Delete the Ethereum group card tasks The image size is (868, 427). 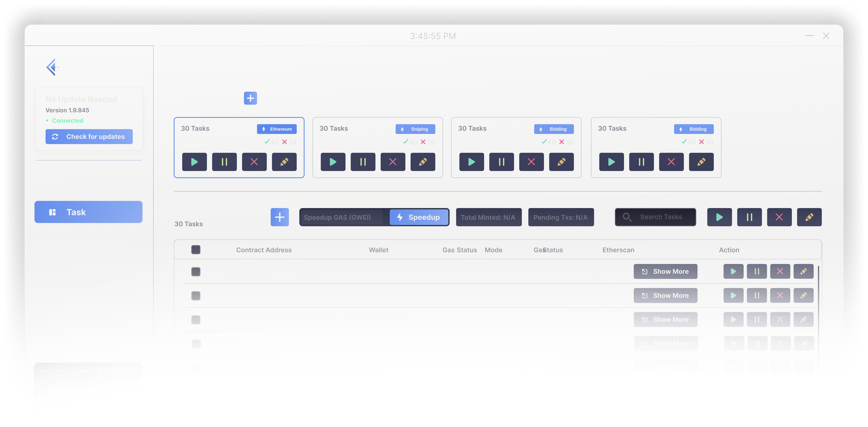(x=254, y=162)
